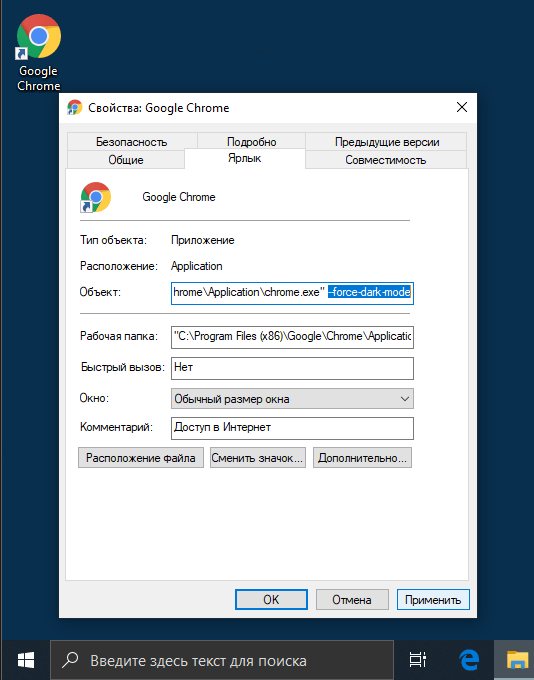
Task: Open File Explorer from the taskbar
Action: point(517,660)
